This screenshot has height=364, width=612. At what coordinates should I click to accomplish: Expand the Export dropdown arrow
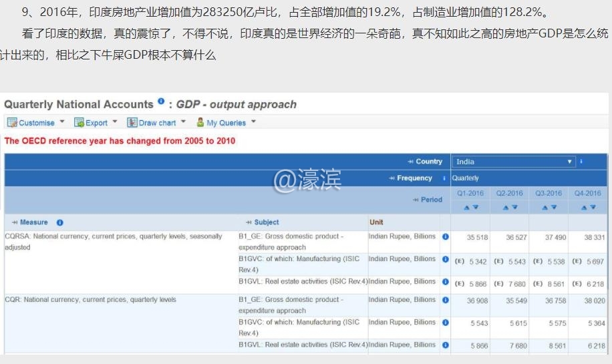(115, 122)
